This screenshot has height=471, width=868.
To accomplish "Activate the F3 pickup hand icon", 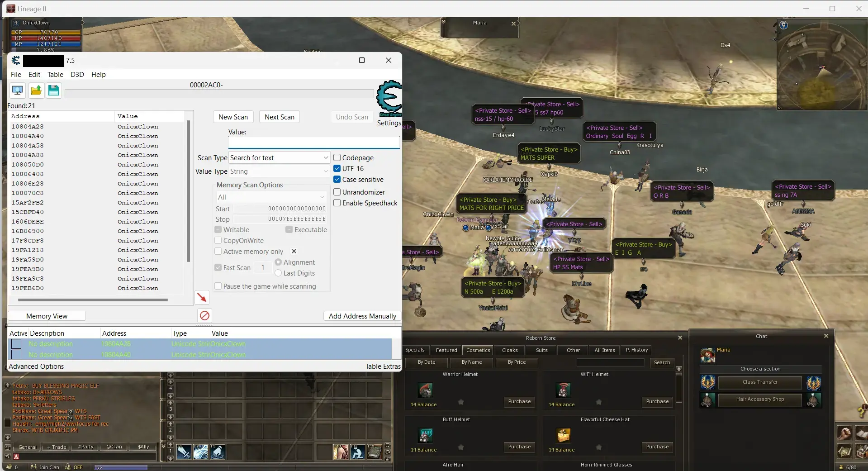I will coord(217,452).
